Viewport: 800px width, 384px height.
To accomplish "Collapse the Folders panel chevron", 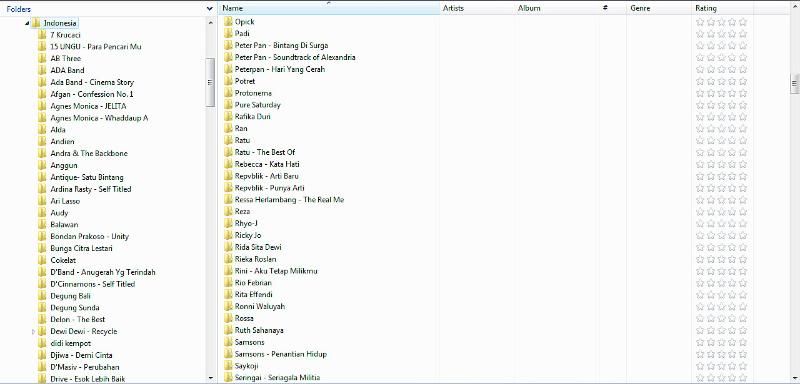I will coord(210,9).
